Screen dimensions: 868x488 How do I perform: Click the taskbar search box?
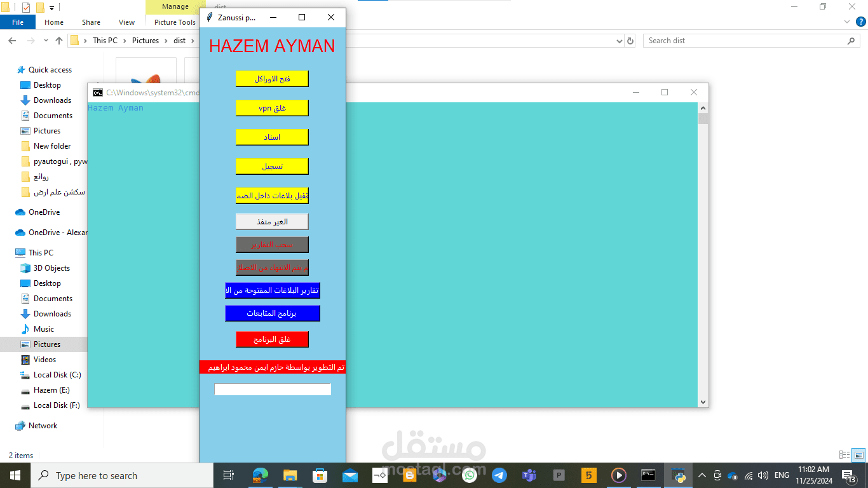(x=122, y=475)
